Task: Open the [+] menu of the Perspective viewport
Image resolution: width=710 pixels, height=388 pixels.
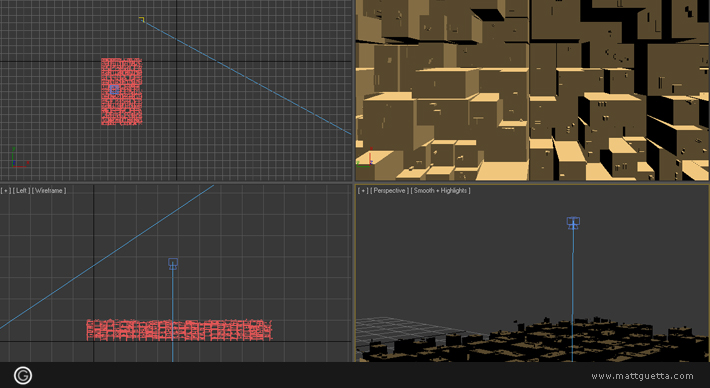Action: pyautogui.click(x=362, y=191)
